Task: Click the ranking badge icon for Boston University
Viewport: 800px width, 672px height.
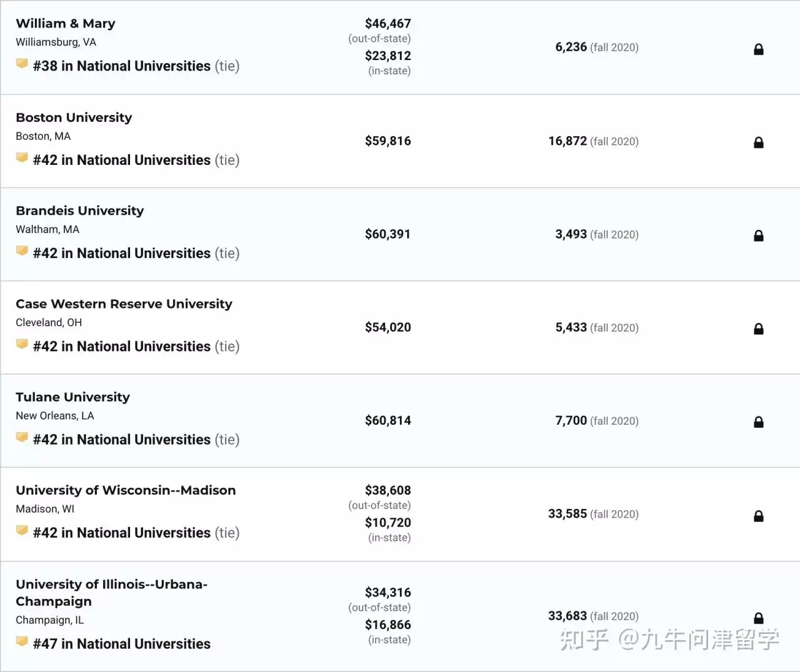Action: (x=22, y=158)
